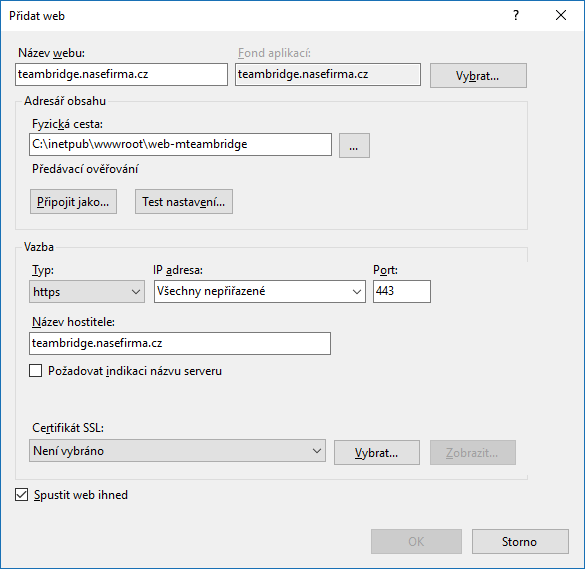This screenshot has height=569, width=585.
Task: Click Vybrat button for SSL certificate
Action: tap(377, 453)
